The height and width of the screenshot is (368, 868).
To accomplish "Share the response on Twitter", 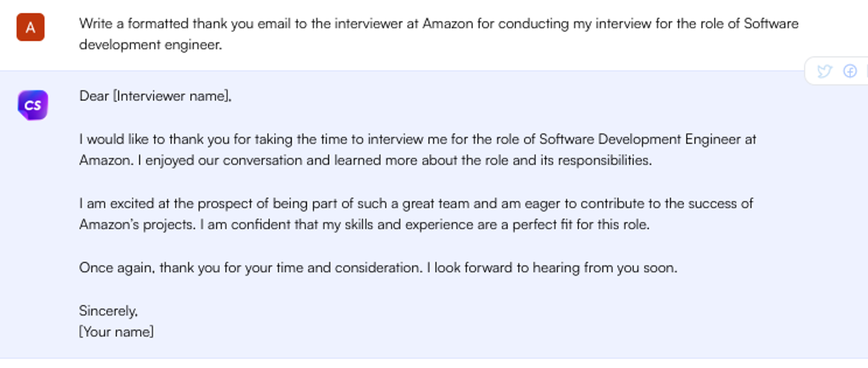I will pyautogui.click(x=824, y=71).
